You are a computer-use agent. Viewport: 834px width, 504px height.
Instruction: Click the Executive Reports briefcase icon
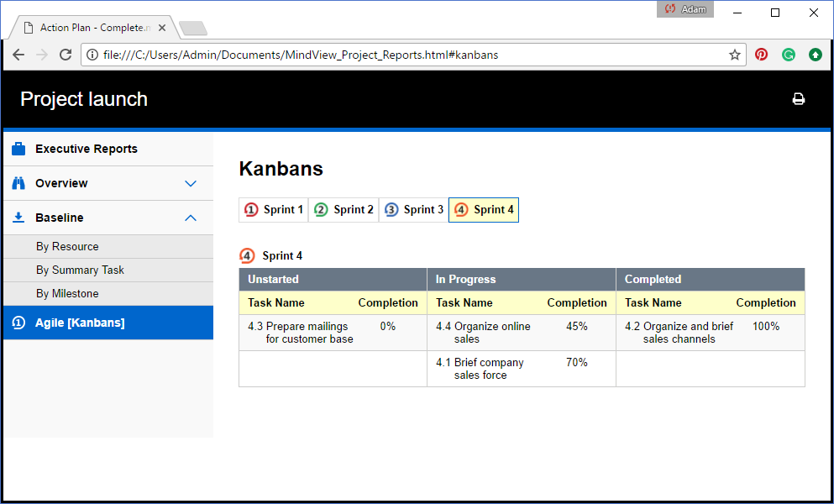click(x=18, y=149)
